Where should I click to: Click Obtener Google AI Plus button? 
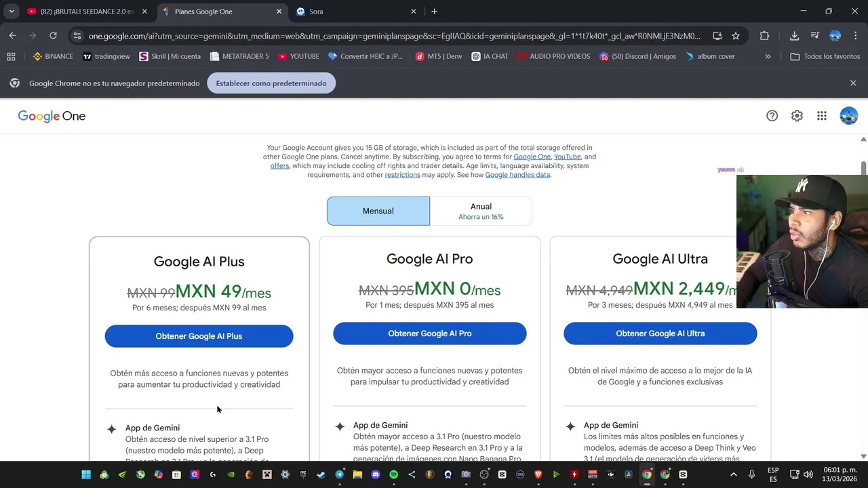(199, 336)
